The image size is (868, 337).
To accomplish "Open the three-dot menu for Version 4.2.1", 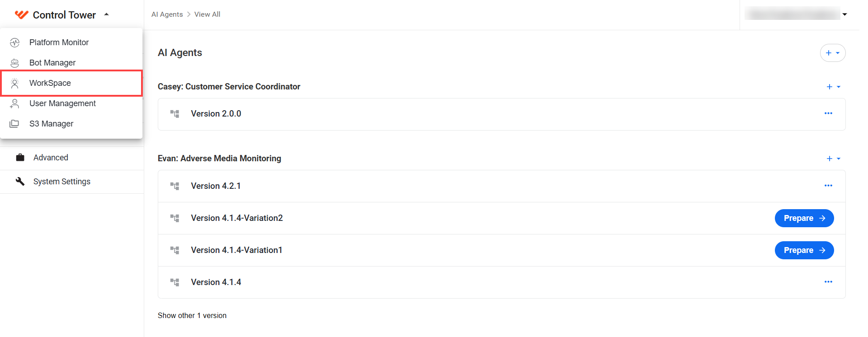I will 828,186.
